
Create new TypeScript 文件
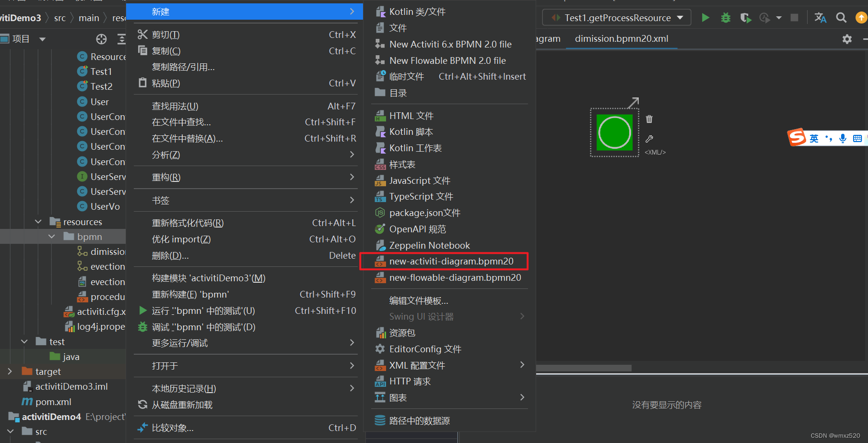click(x=449, y=196)
